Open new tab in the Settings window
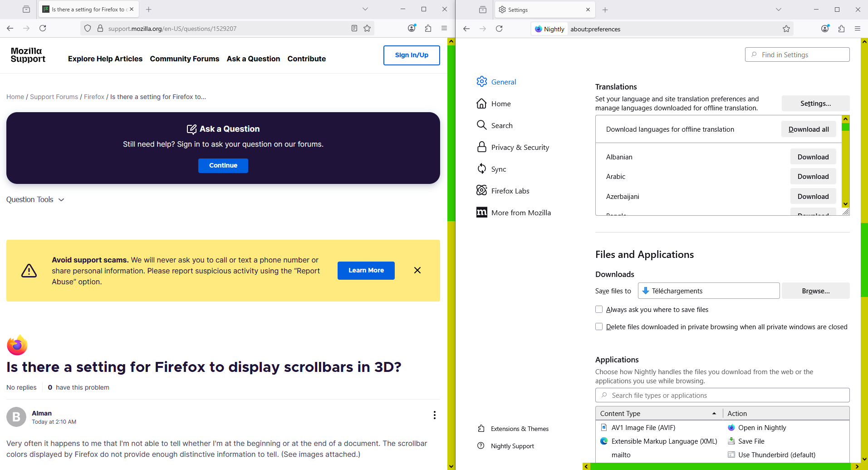The image size is (868, 470). (605, 10)
